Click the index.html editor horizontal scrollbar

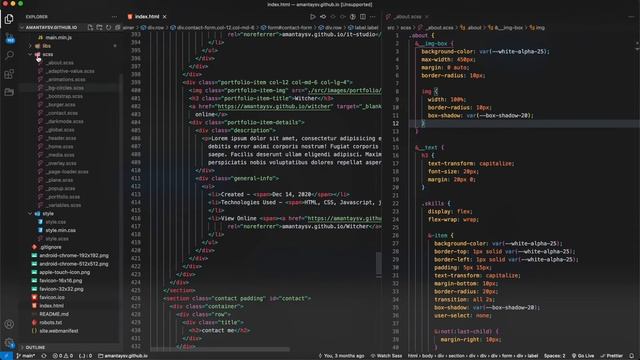tap(220, 349)
